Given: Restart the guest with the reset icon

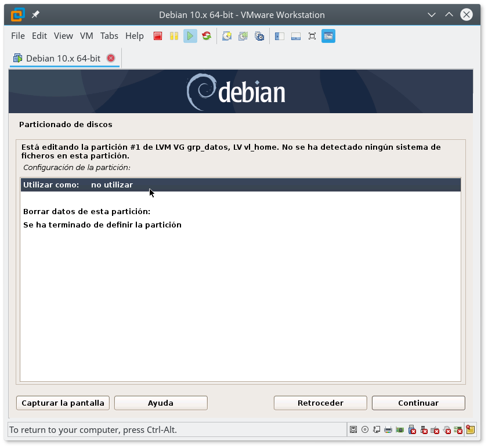Looking at the screenshot, I should tap(207, 36).
